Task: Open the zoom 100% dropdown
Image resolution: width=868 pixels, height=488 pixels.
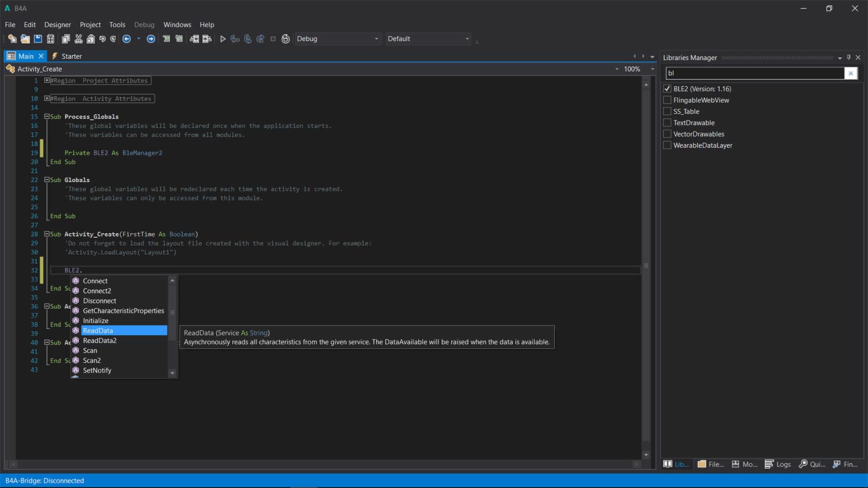Action: click(x=652, y=69)
